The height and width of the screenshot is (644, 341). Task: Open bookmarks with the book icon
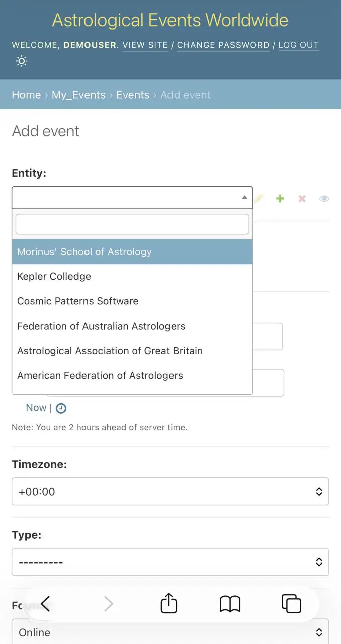[x=230, y=604]
